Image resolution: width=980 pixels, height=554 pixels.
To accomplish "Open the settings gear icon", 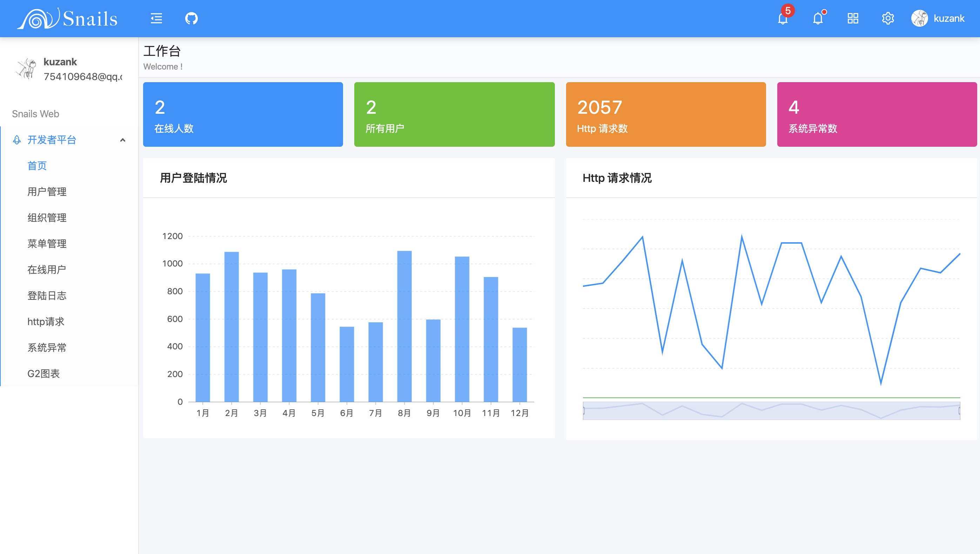I will [887, 18].
